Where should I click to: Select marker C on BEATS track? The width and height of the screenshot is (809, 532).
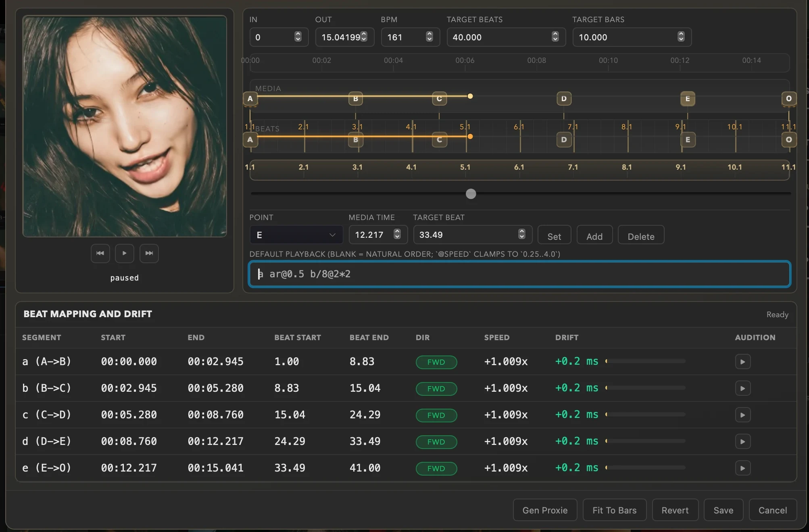[x=440, y=140]
